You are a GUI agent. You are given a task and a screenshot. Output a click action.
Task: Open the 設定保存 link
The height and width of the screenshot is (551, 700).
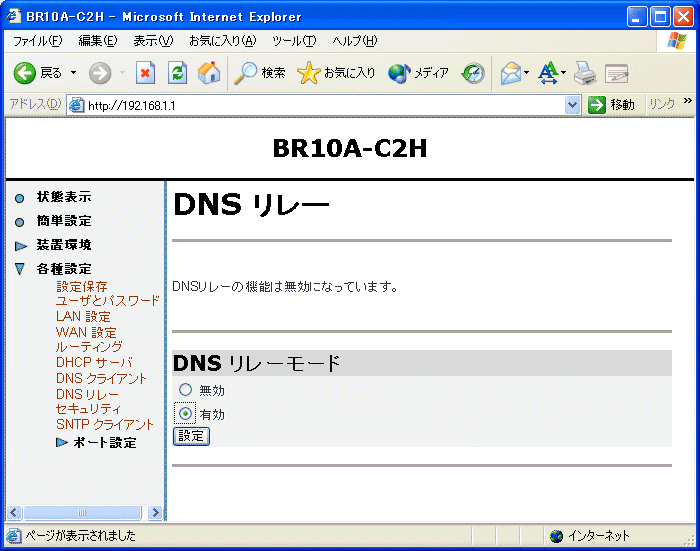tap(82, 287)
